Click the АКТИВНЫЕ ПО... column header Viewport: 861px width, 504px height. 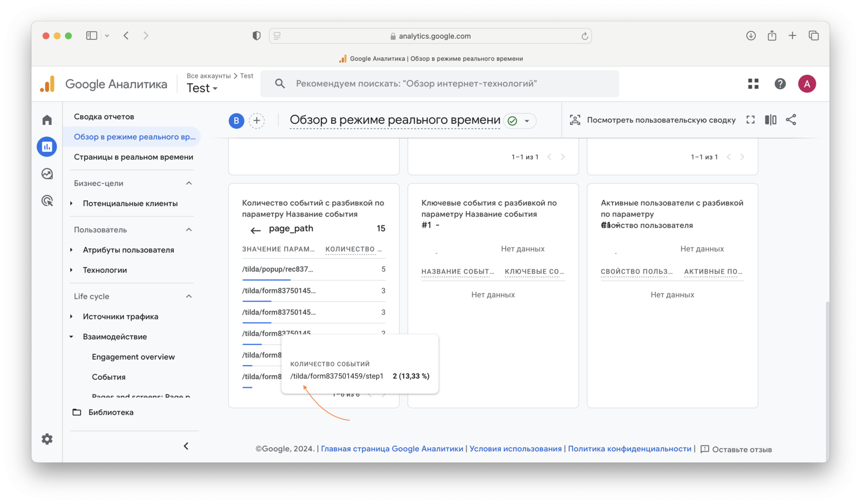pyautogui.click(x=713, y=271)
